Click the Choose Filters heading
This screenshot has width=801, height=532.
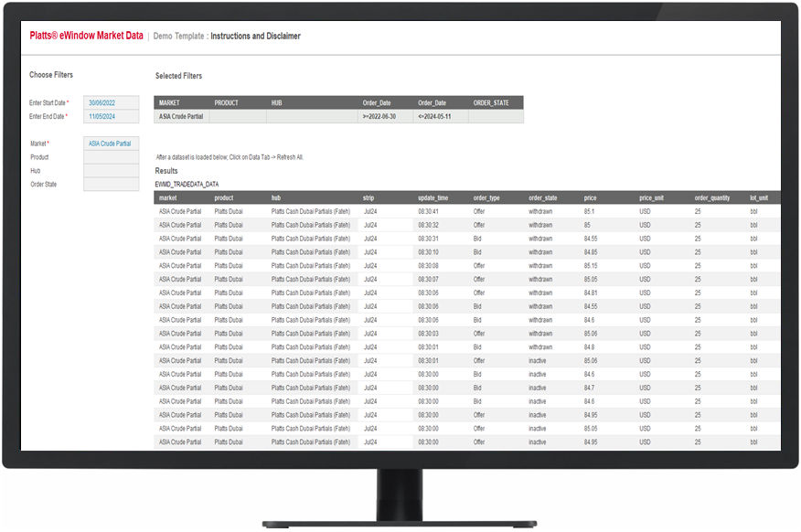[x=51, y=75]
